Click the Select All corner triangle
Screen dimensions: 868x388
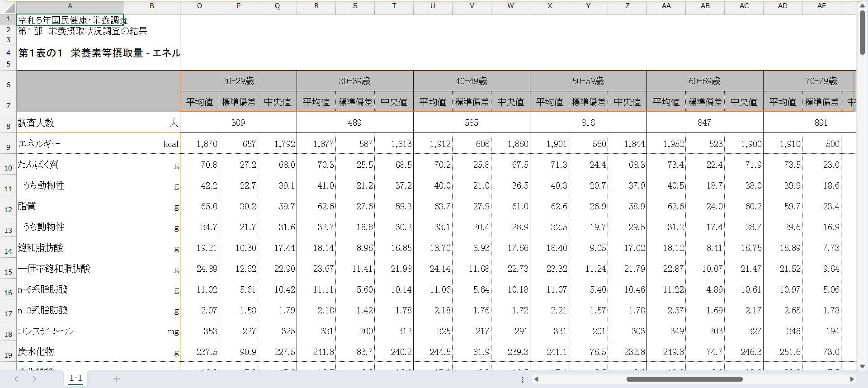[x=9, y=7]
